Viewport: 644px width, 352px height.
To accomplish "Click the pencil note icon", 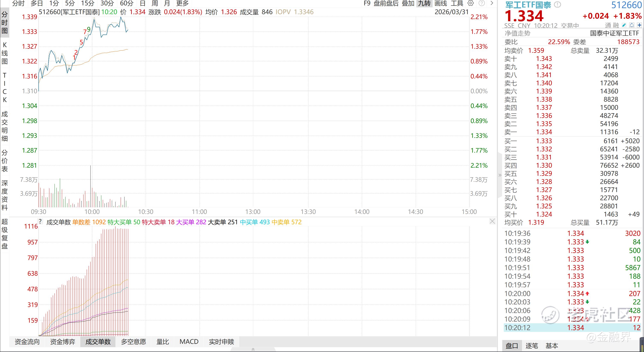I will (x=624, y=25).
